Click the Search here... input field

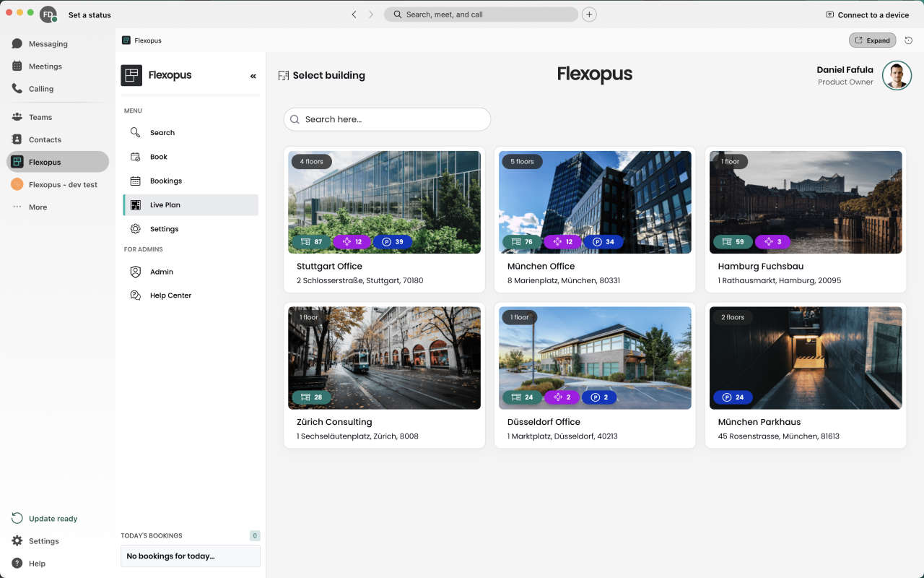pyautogui.click(x=387, y=119)
